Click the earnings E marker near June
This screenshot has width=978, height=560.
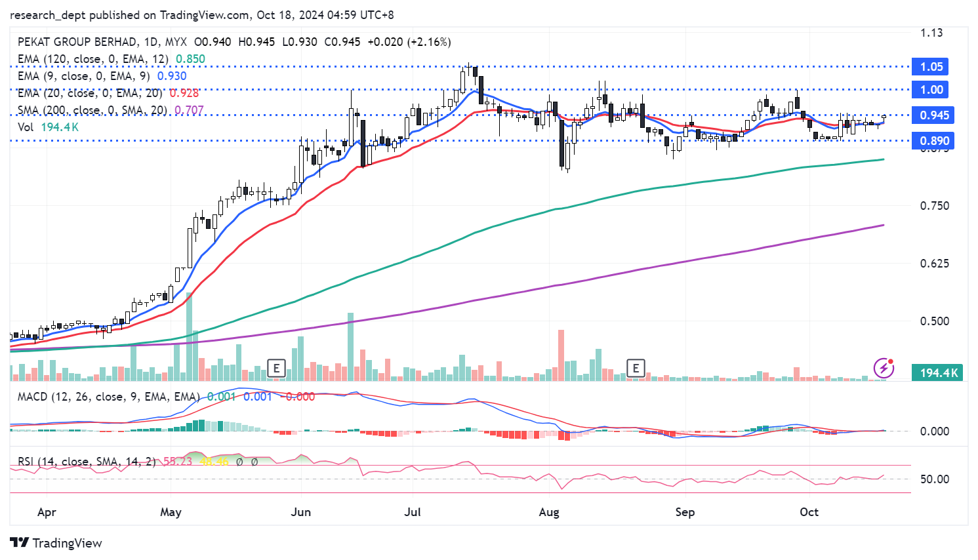click(x=276, y=369)
